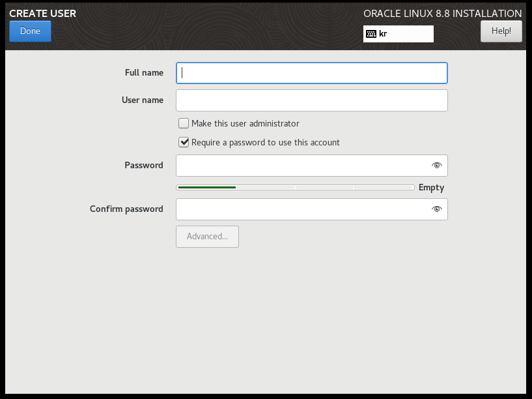Enable Make this user administrator checkbox
532x399 pixels.
tap(184, 123)
